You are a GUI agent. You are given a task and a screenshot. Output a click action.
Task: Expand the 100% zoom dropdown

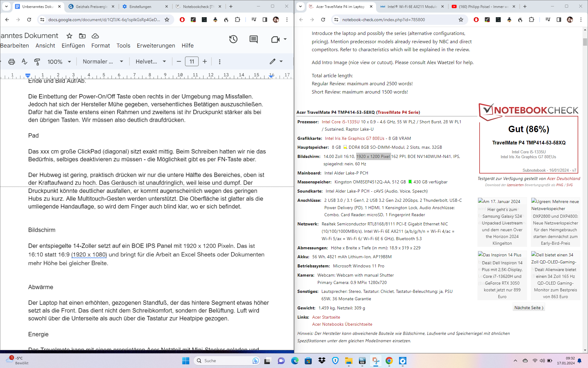(x=59, y=62)
